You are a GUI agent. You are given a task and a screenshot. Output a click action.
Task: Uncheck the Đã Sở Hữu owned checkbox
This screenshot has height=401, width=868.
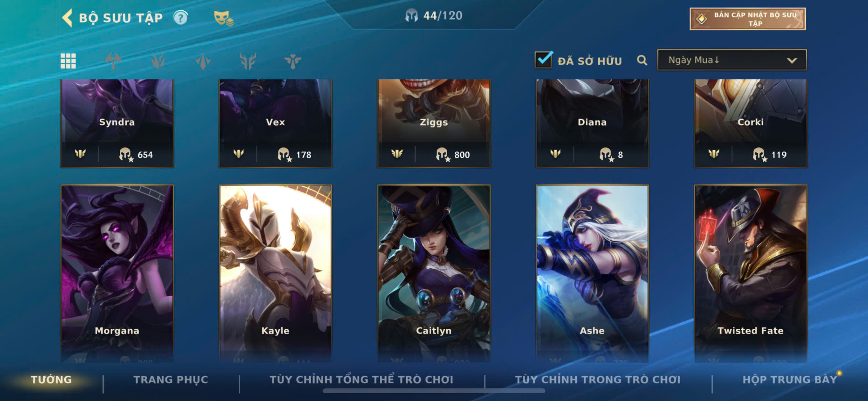tap(543, 60)
